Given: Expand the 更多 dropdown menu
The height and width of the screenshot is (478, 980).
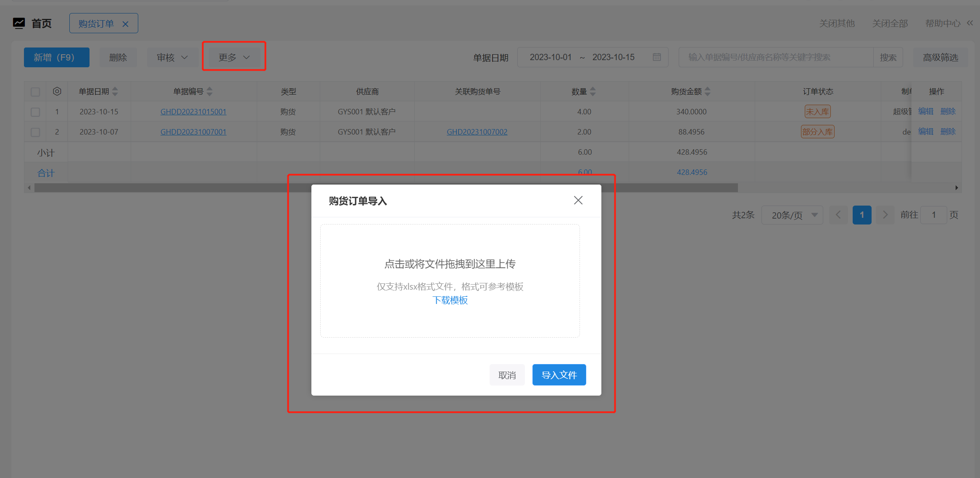Looking at the screenshot, I should 234,57.
